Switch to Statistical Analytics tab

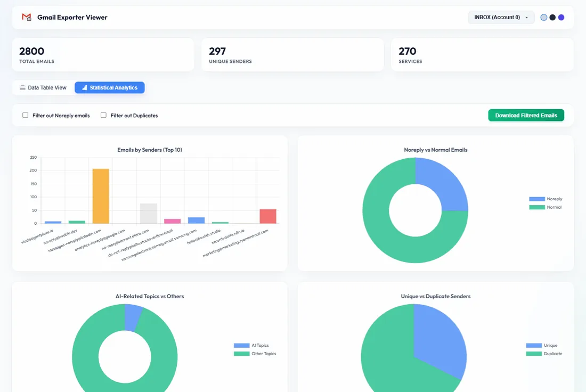coord(110,87)
